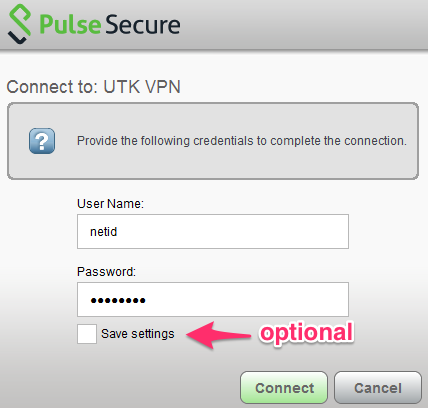The image size is (428, 408).
Task: Click the Connect button
Action: tap(284, 388)
